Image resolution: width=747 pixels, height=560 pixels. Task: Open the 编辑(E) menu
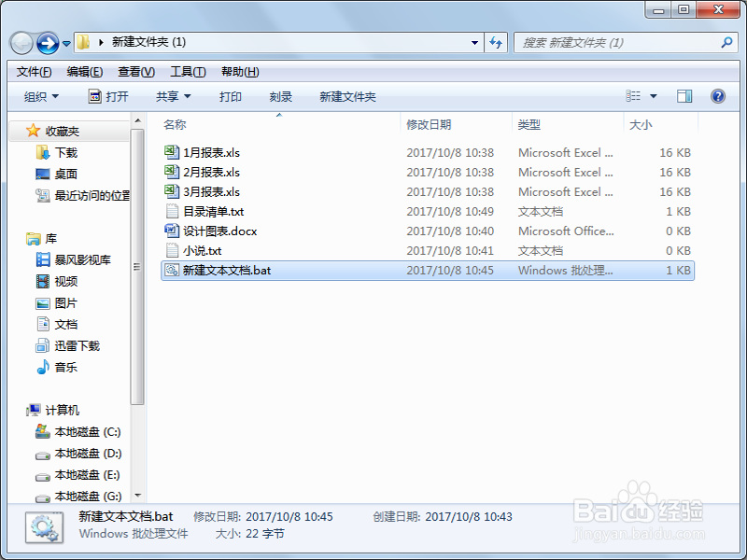[85, 72]
